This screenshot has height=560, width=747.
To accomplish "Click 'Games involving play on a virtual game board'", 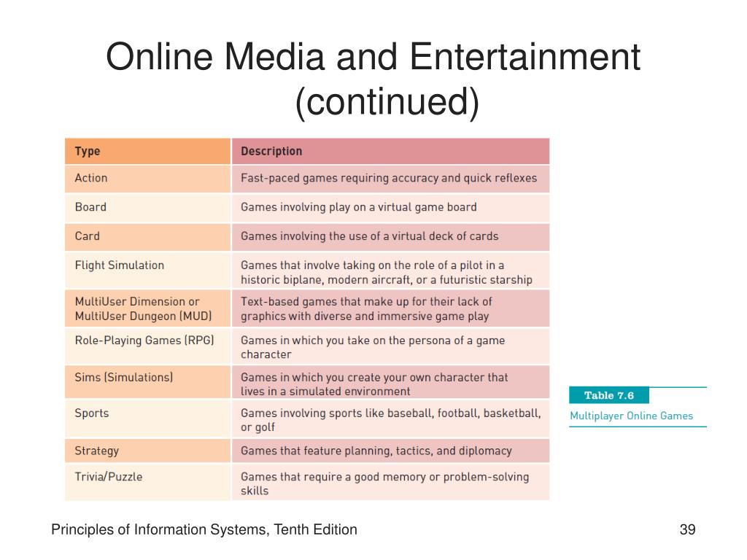I will (391, 208).
